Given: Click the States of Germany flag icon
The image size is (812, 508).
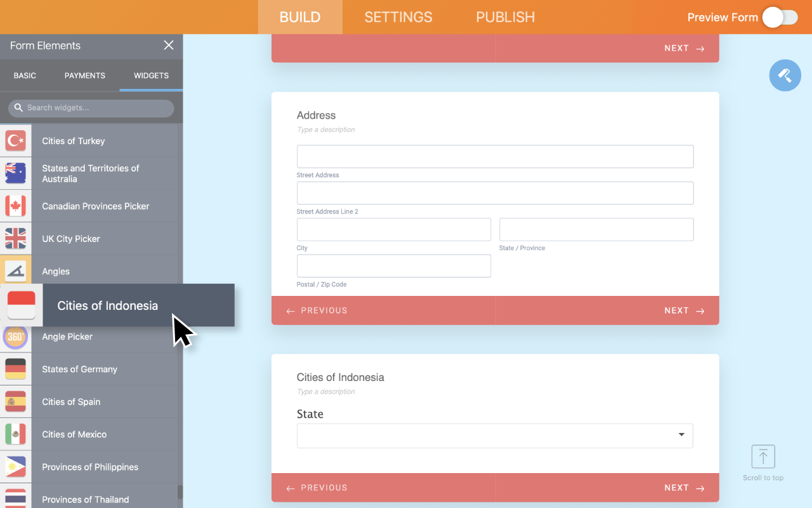Looking at the screenshot, I should [15, 369].
